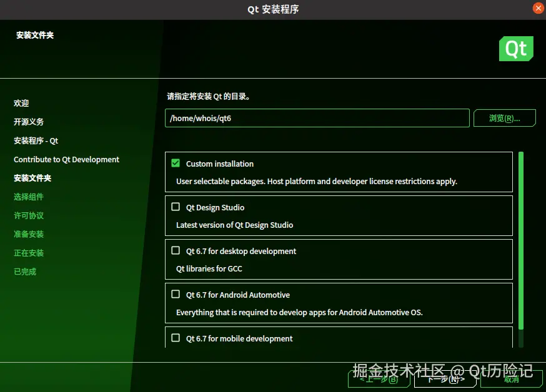Click the 请指定将安装 Qt 的目录 label

[208, 96]
